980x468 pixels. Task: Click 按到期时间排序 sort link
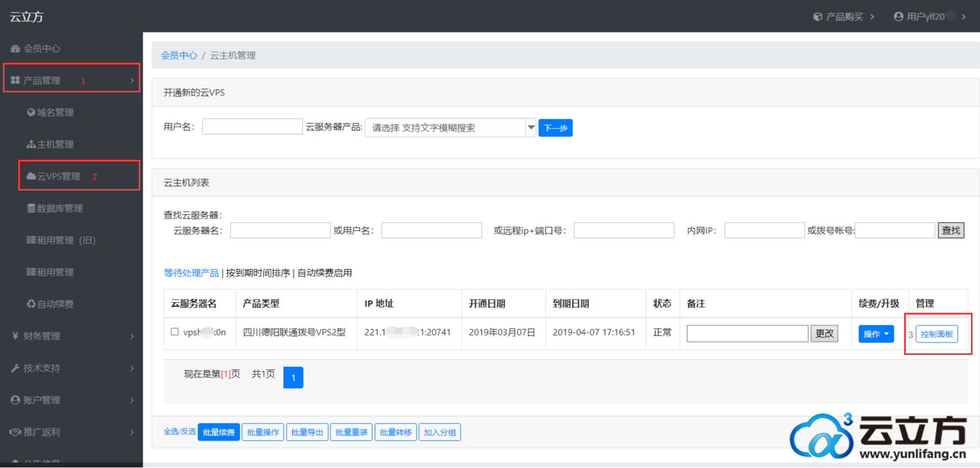click(258, 273)
